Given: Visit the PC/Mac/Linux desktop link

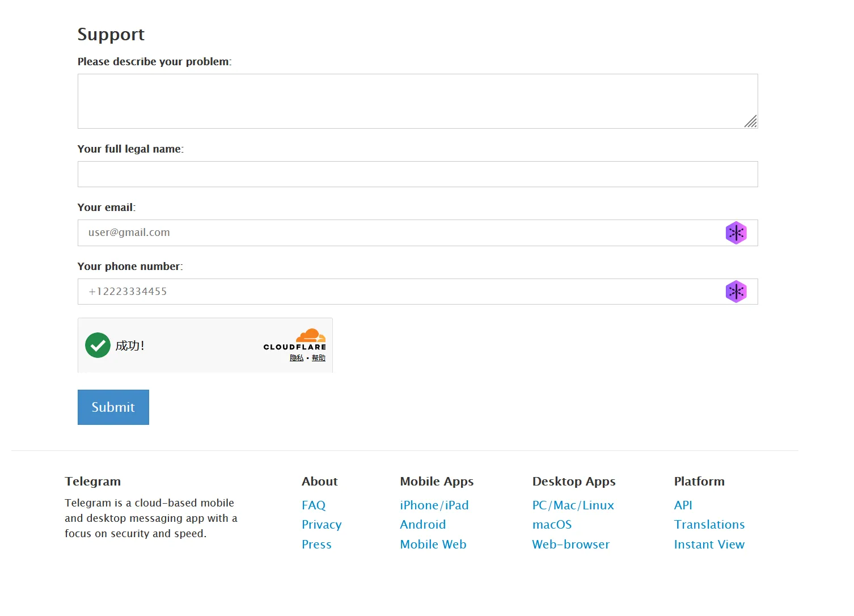Looking at the screenshot, I should click(x=573, y=505).
